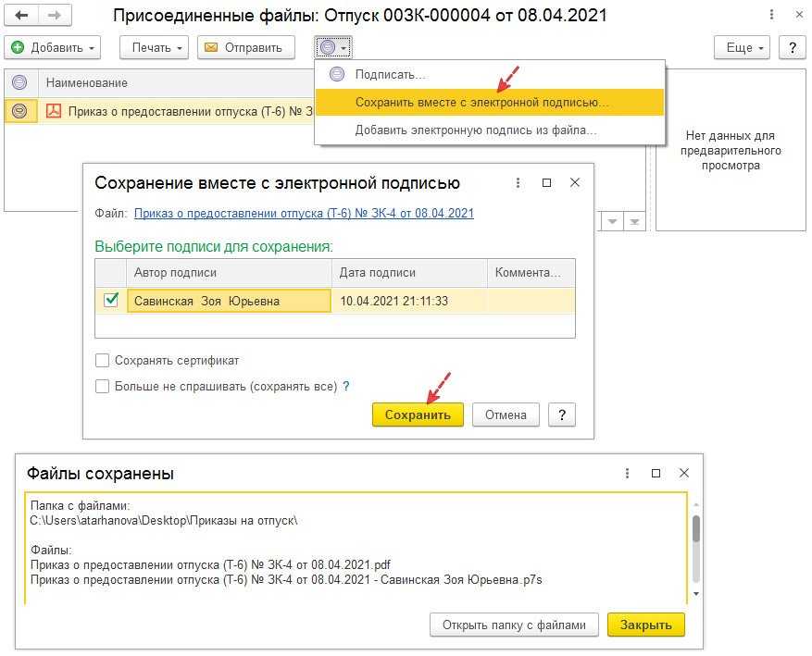The width and height of the screenshot is (812, 656).
Task: Click the back navigation arrow
Action: (x=20, y=17)
